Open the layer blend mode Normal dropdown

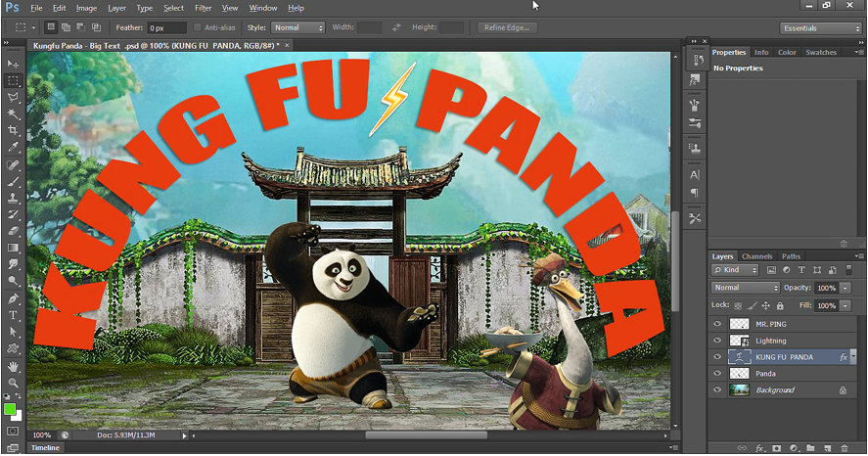pos(746,288)
